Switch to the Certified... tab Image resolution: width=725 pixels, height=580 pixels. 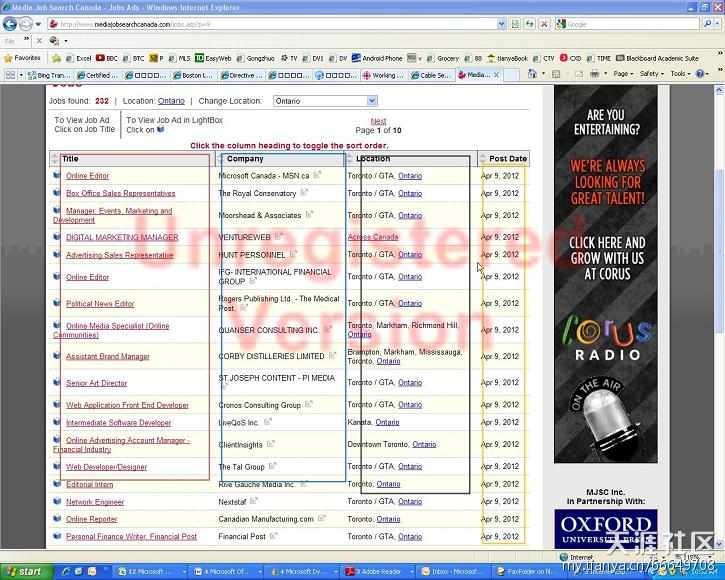tap(98, 75)
